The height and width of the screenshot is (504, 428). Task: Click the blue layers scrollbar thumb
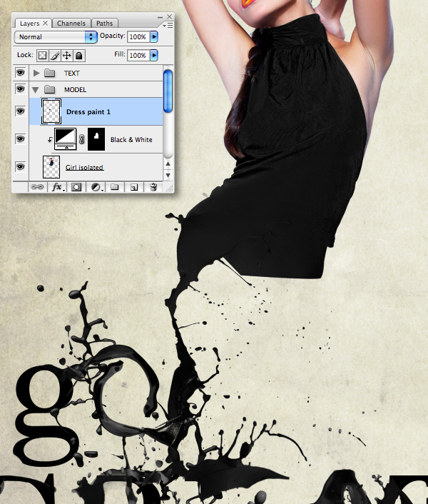tap(168, 91)
